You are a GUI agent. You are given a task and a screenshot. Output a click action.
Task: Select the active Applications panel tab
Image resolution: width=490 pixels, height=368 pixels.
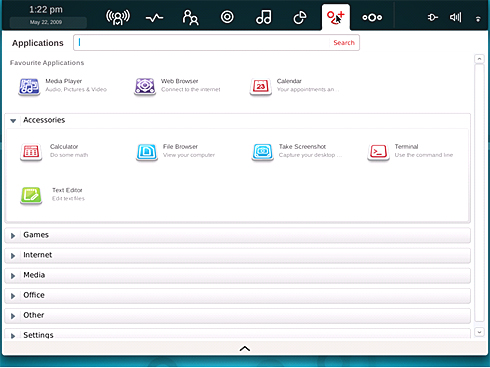(x=336, y=17)
